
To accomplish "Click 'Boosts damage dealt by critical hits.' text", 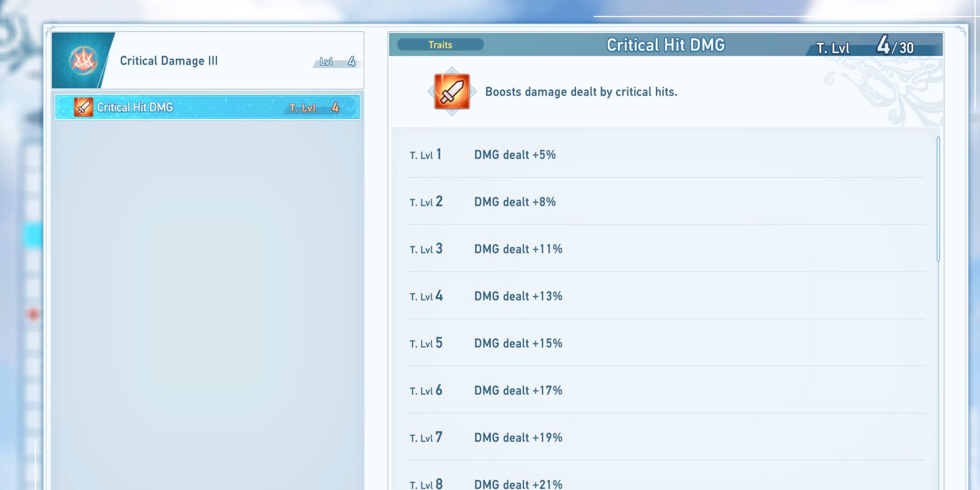I will tap(581, 92).
